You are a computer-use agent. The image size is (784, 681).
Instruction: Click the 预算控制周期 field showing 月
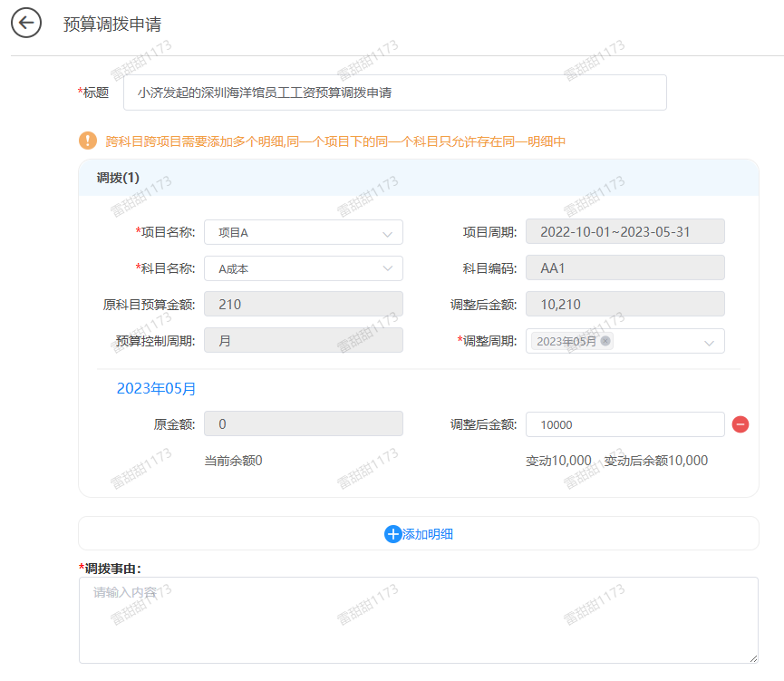(x=304, y=341)
